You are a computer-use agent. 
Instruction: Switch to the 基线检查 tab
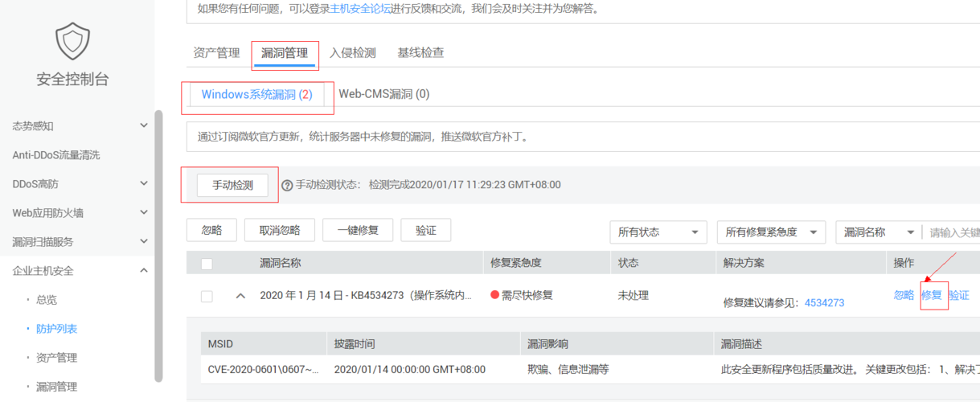[420, 53]
